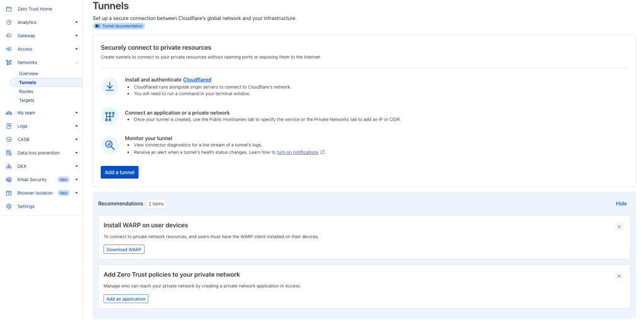Open the Analytics label in the sidebar
The height and width of the screenshot is (320, 644).
click(x=26, y=22)
